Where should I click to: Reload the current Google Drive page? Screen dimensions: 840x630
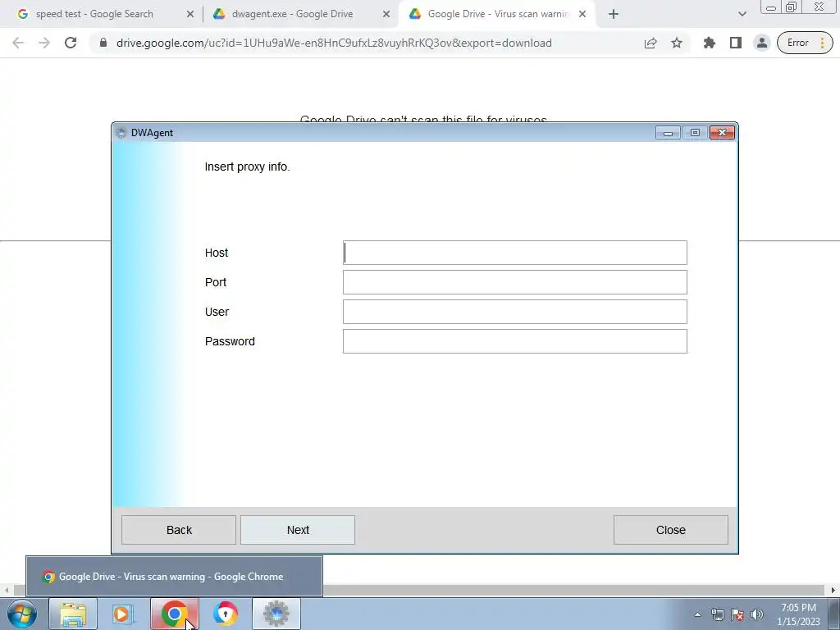coord(71,43)
